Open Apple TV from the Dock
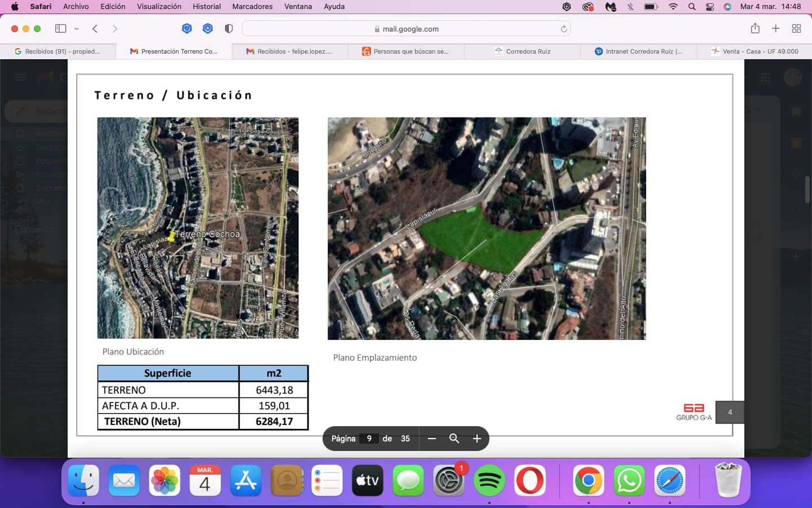Image resolution: width=812 pixels, height=508 pixels. tap(368, 481)
